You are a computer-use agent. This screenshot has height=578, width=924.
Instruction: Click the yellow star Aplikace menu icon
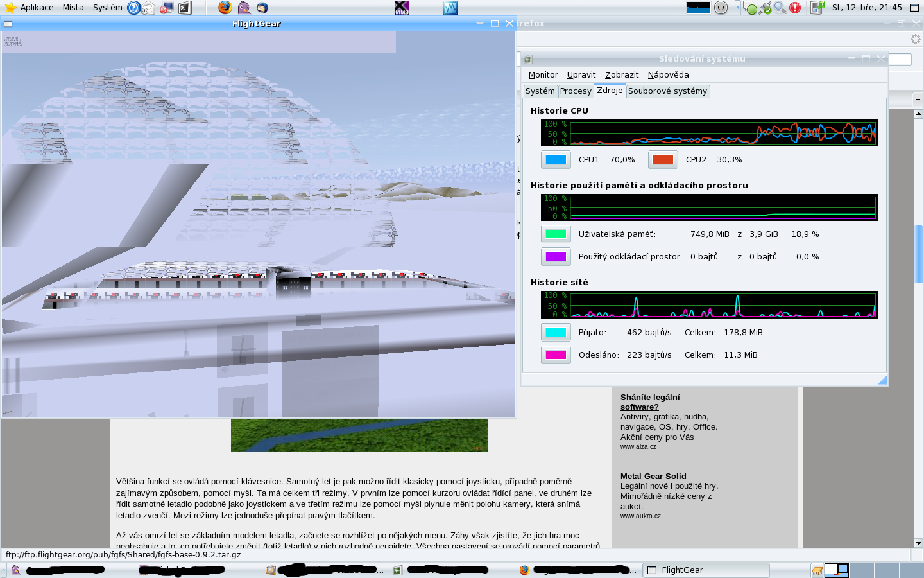10,8
